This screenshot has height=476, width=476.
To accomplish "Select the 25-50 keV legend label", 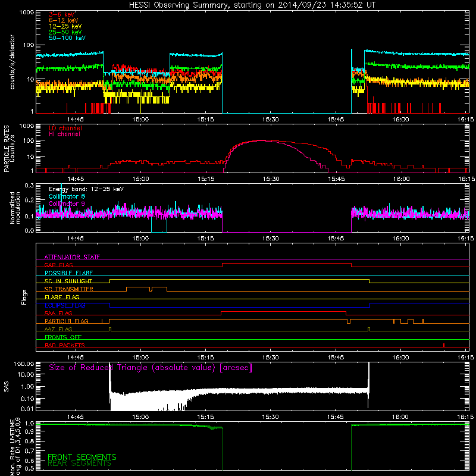I will [65, 32].
